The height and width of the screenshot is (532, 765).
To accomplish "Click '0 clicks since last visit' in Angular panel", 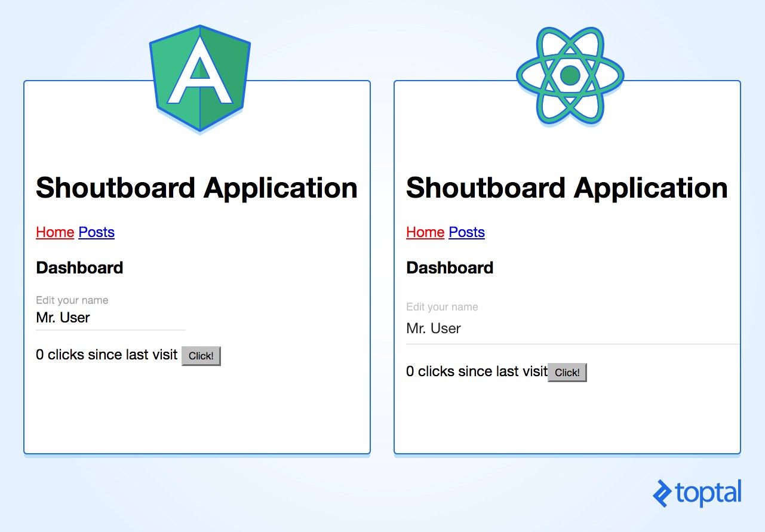I will (x=107, y=355).
